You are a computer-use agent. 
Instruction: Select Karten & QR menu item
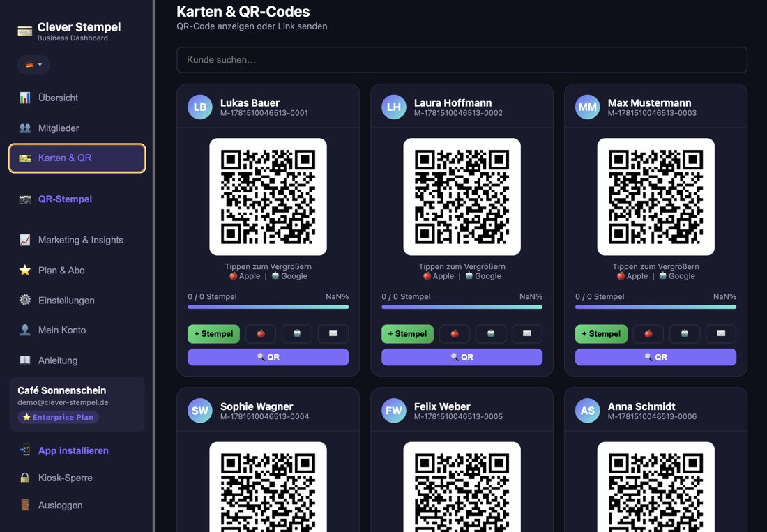click(x=77, y=158)
